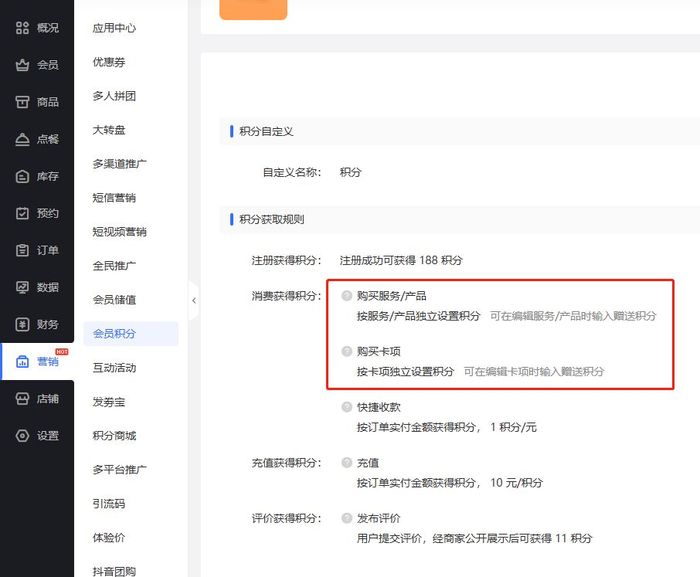Click the 店铺 shop icon
The image size is (700, 577).
pyautogui.click(x=22, y=398)
